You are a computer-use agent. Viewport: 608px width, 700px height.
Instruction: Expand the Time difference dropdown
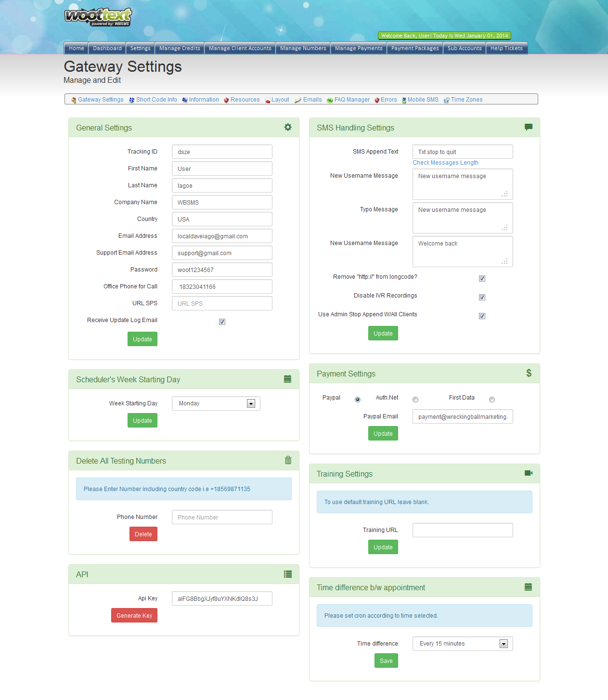(463, 644)
